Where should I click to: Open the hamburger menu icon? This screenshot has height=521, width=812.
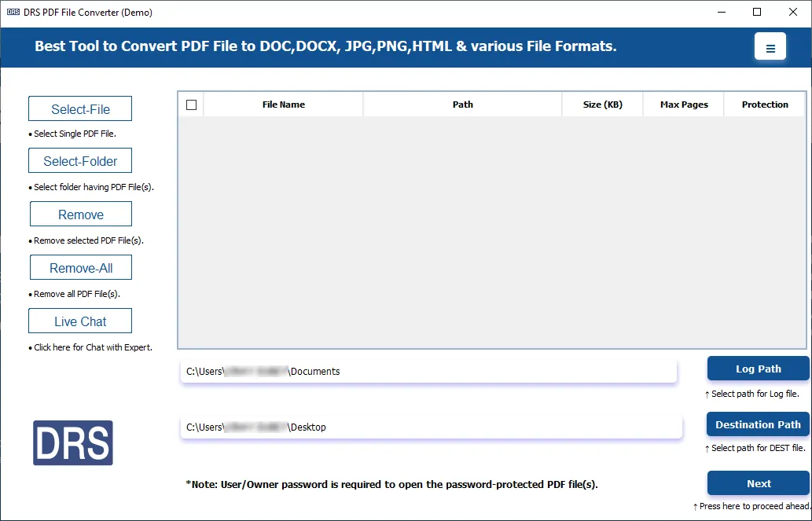[x=770, y=47]
